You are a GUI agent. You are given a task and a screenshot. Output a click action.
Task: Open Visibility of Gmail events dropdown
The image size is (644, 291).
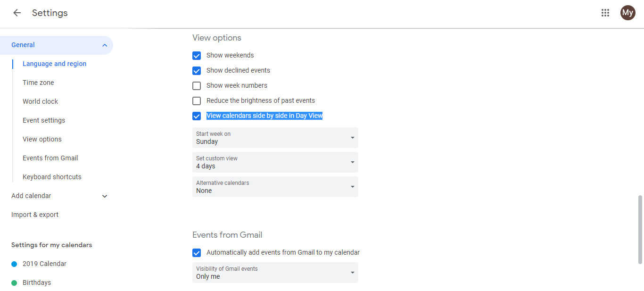(x=275, y=273)
